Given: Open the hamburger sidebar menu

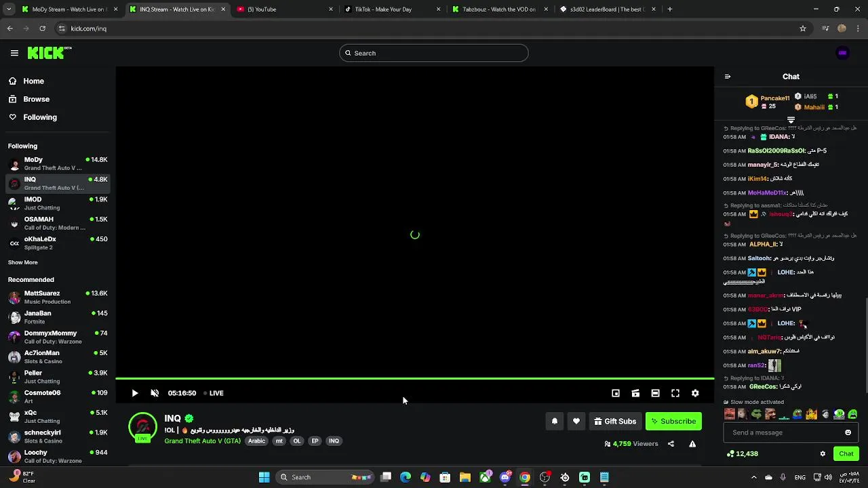Looking at the screenshot, I should tap(14, 53).
